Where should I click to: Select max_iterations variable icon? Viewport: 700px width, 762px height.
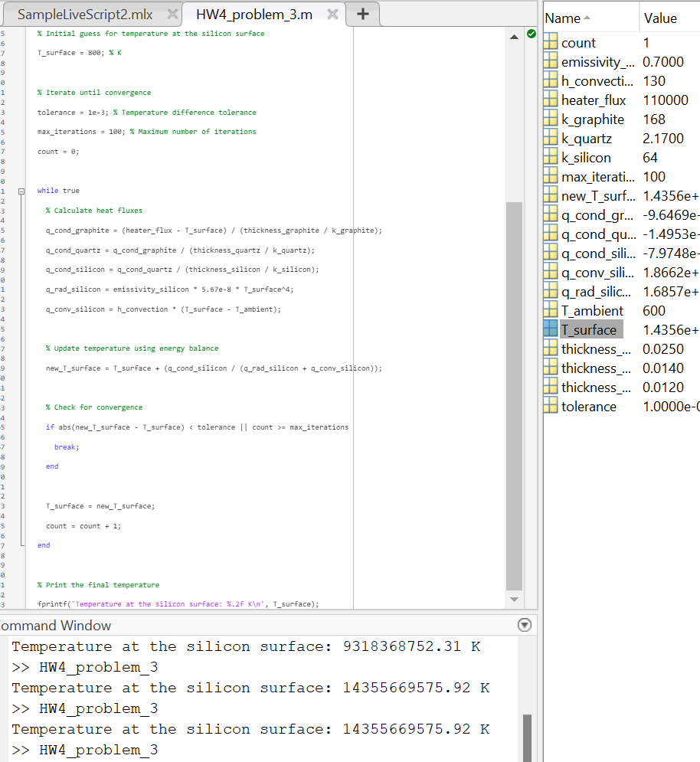coord(551,175)
